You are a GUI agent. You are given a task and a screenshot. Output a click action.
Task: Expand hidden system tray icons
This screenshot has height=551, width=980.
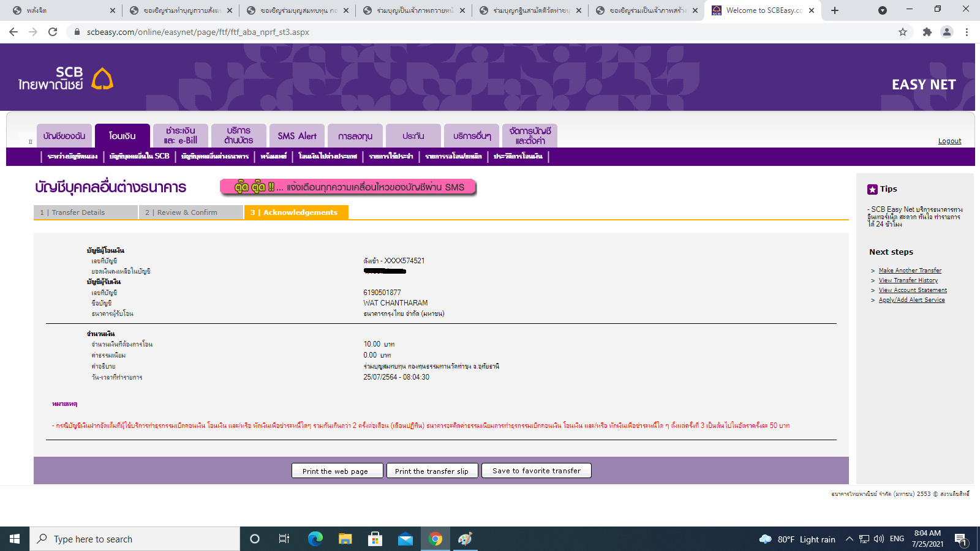849,539
